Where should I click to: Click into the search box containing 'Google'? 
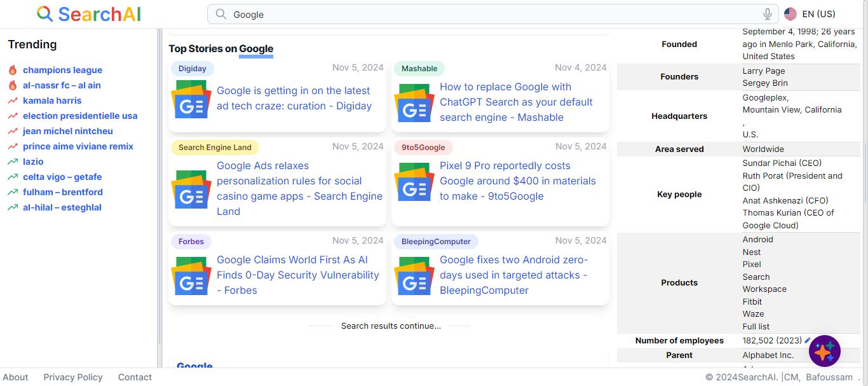[x=483, y=14]
